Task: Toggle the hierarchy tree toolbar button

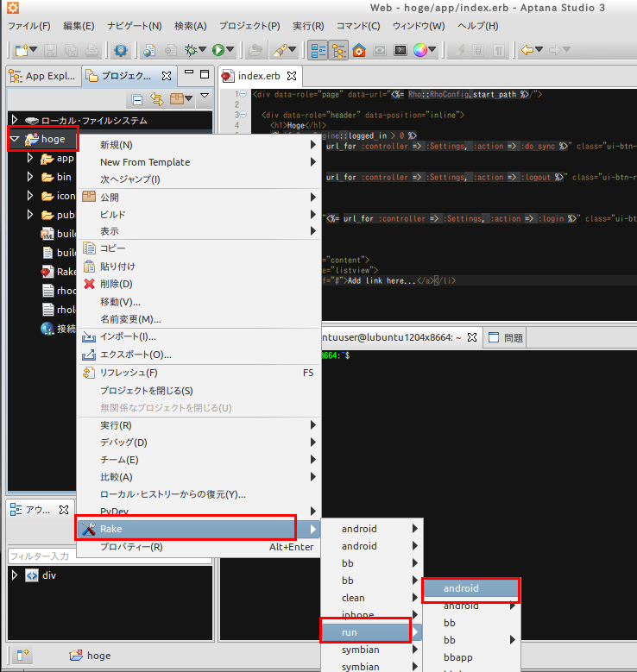Action: click(338, 50)
